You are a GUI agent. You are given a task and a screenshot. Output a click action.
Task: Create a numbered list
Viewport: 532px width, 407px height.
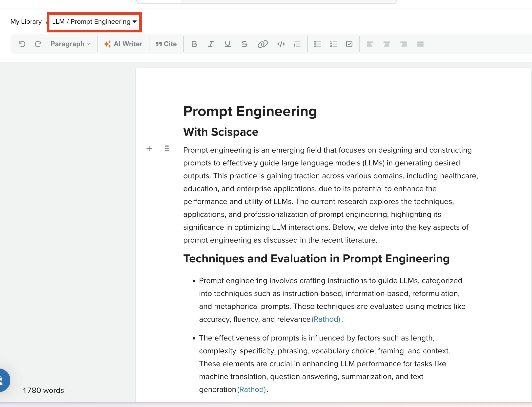[x=333, y=44]
